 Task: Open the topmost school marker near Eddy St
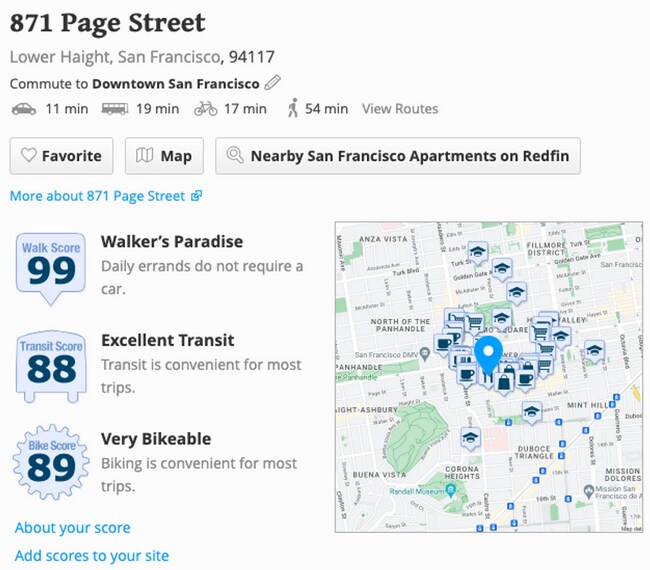coord(478,253)
